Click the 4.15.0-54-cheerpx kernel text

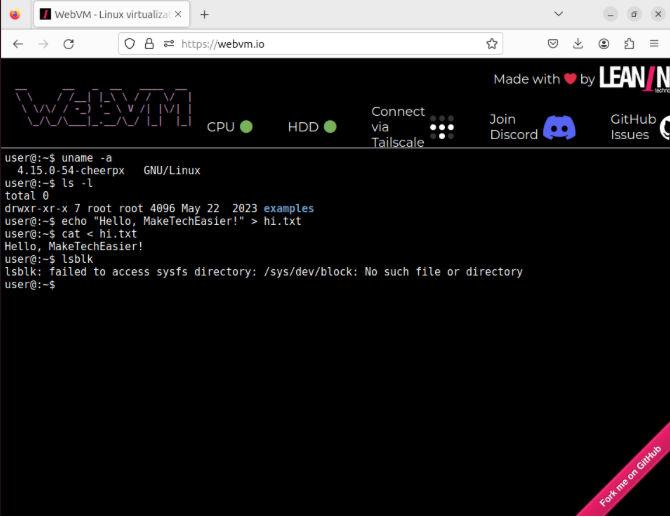[71, 170]
